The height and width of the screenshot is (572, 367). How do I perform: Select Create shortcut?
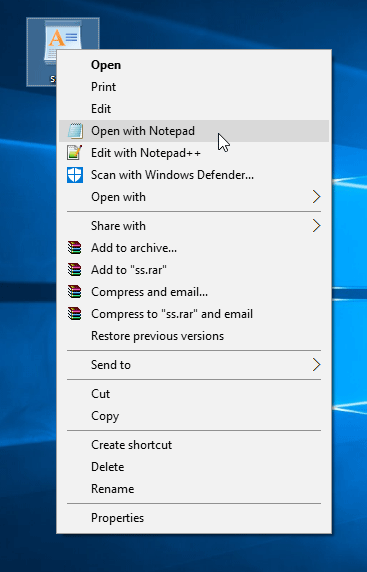click(194, 445)
